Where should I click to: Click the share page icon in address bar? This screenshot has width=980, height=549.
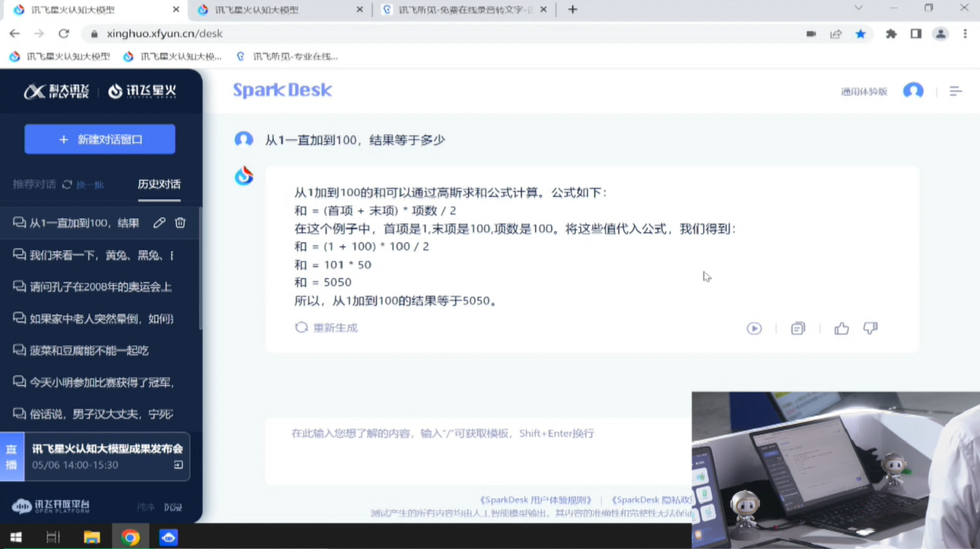tap(836, 33)
